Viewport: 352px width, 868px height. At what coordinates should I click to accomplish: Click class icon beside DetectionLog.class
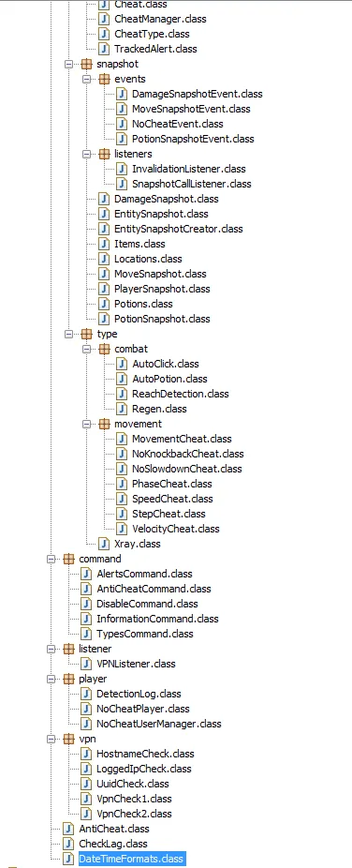point(86,694)
